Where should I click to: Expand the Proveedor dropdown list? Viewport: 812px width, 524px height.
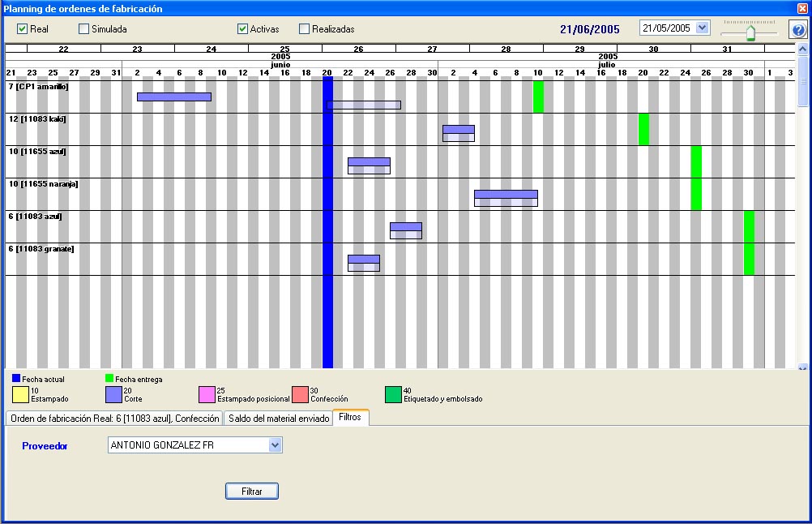click(275, 445)
